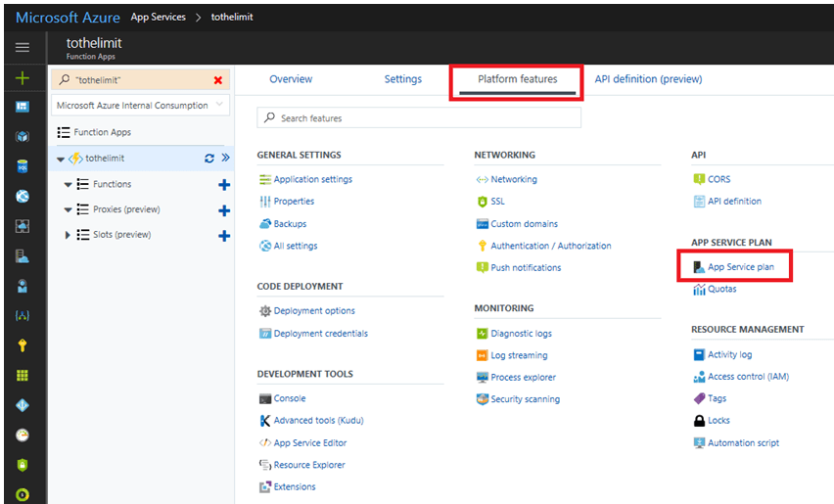834x504 pixels.
Task: Collapse the Functions tree node
Action: (69, 185)
